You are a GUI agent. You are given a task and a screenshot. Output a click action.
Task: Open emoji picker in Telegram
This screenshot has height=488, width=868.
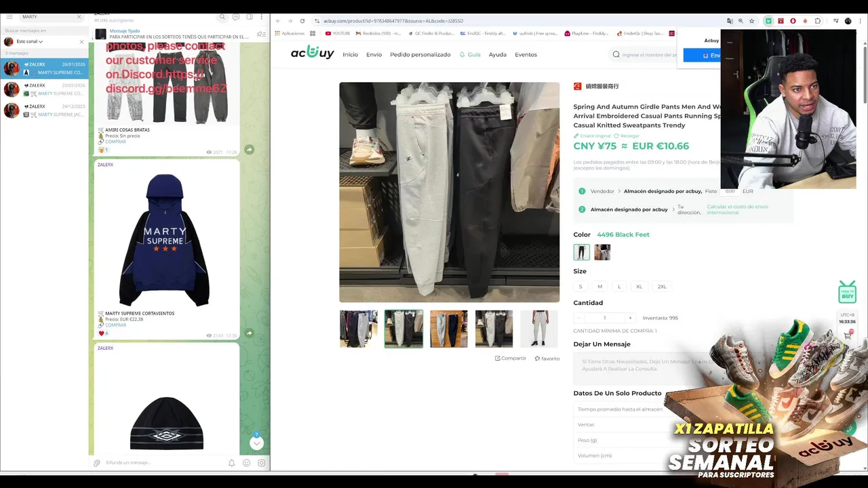(x=246, y=463)
